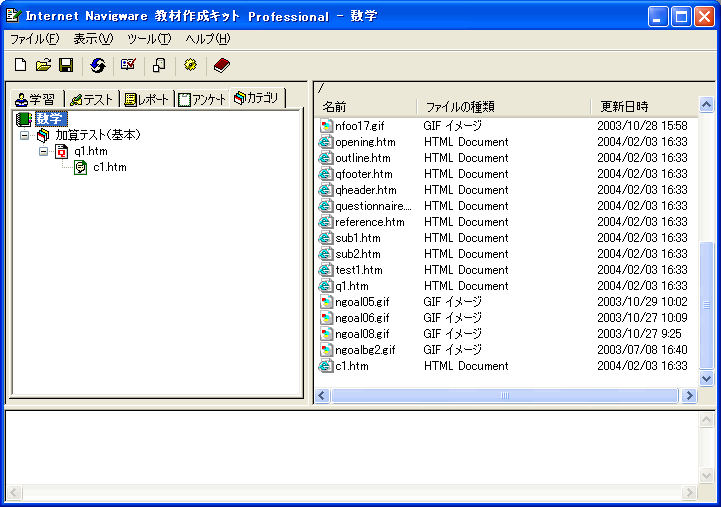The image size is (721, 507).
Task: Click the file list horizontal scrollbar thumb
Action: [504, 395]
